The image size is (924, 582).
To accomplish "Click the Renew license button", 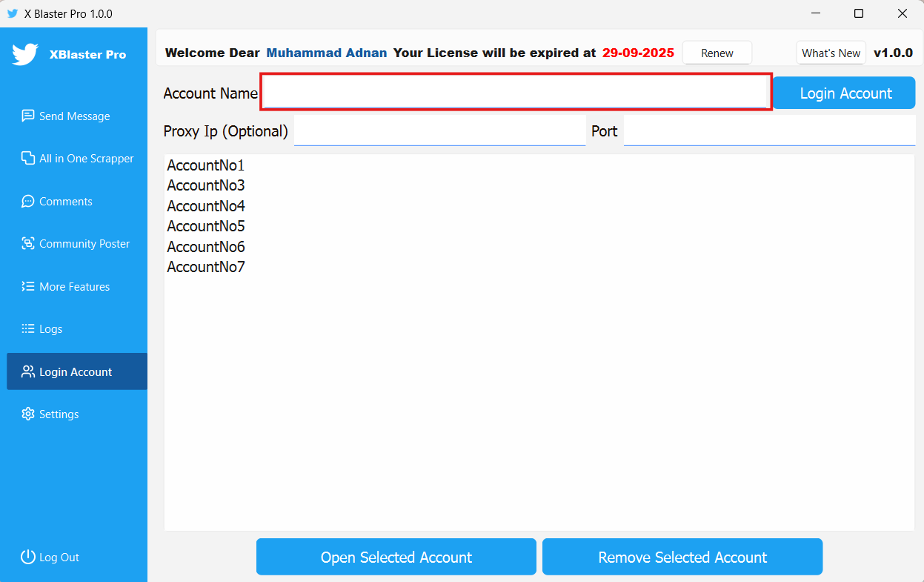I will click(717, 53).
